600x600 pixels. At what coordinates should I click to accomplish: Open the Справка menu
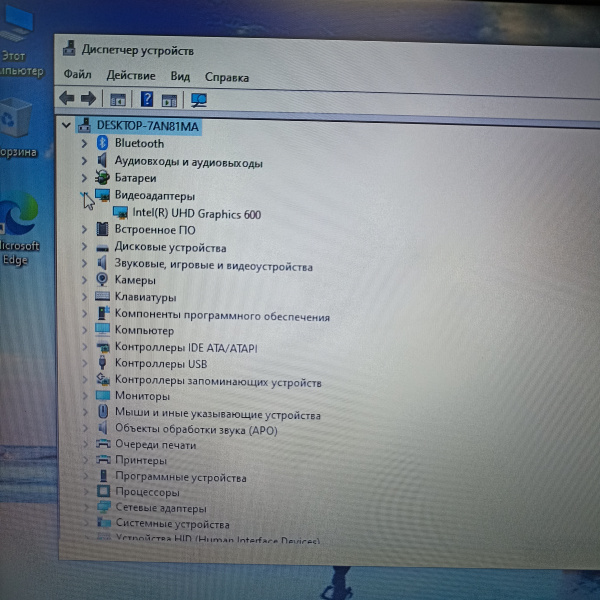227,77
